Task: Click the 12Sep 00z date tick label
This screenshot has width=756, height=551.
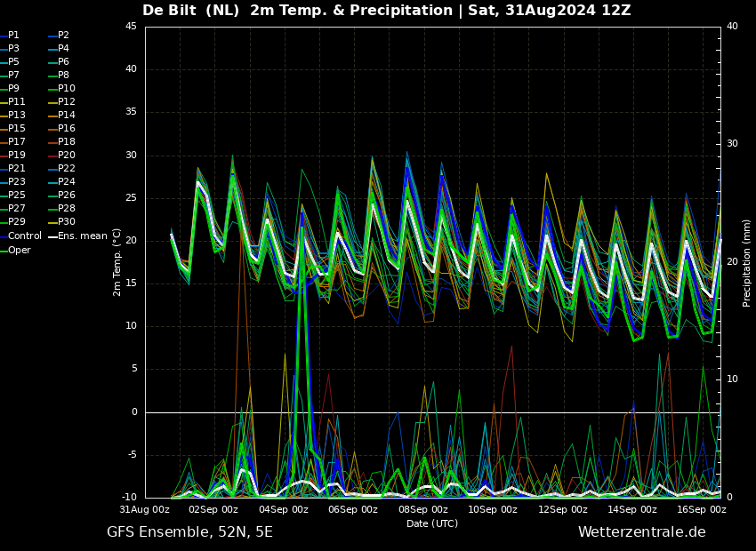Action: [563, 509]
